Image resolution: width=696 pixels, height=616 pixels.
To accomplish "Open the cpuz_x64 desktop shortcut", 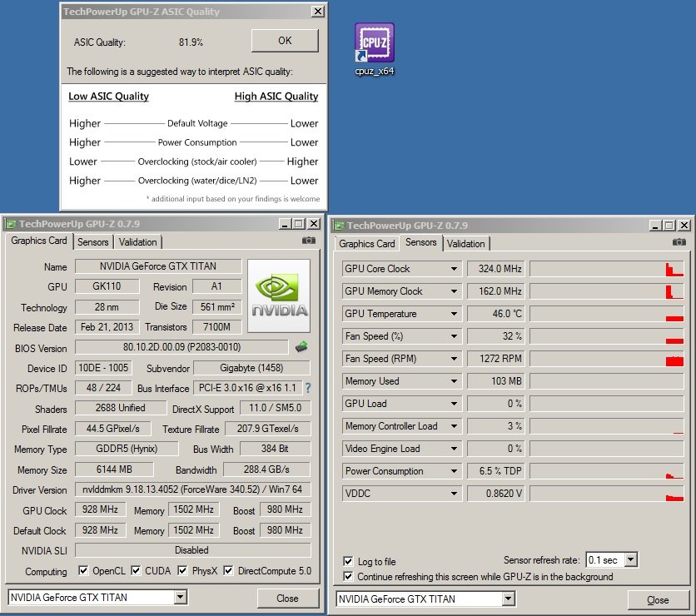I will coord(374,45).
